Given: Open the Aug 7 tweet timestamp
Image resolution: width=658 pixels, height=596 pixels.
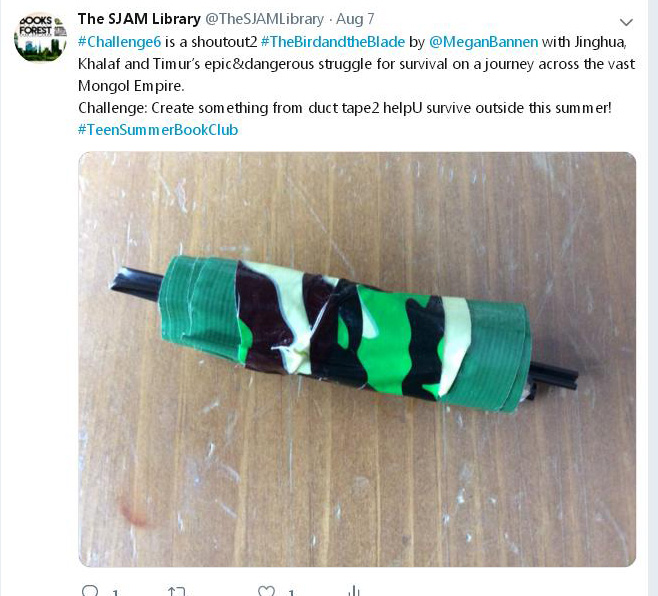Looking at the screenshot, I should point(355,19).
